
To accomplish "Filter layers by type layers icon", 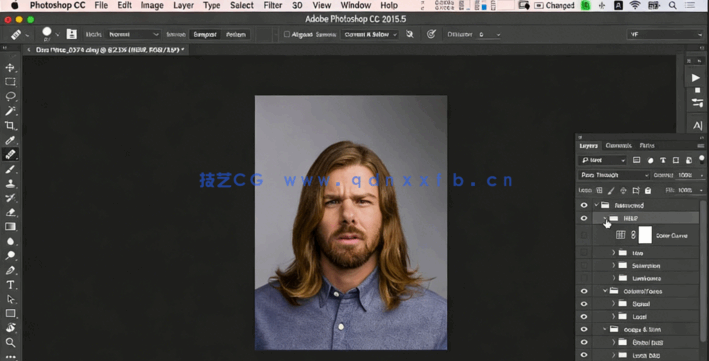I will (662, 160).
